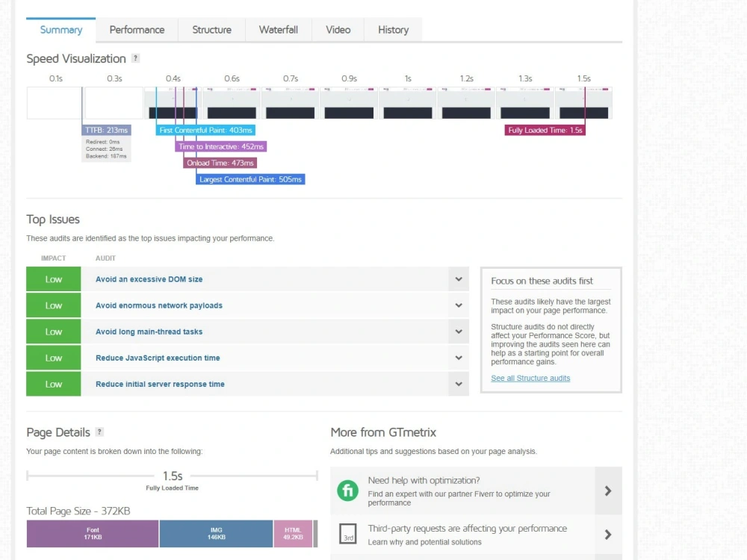Click Largest Contentful Paint: 505ms marker
This screenshot has height=560, width=747.
pos(250,179)
